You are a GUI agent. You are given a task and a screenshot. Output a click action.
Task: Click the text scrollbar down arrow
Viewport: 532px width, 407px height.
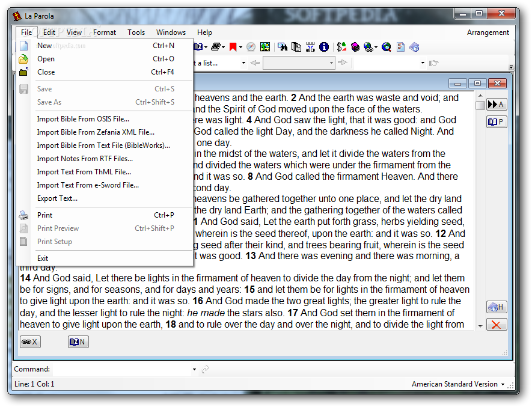(x=480, y=326)
